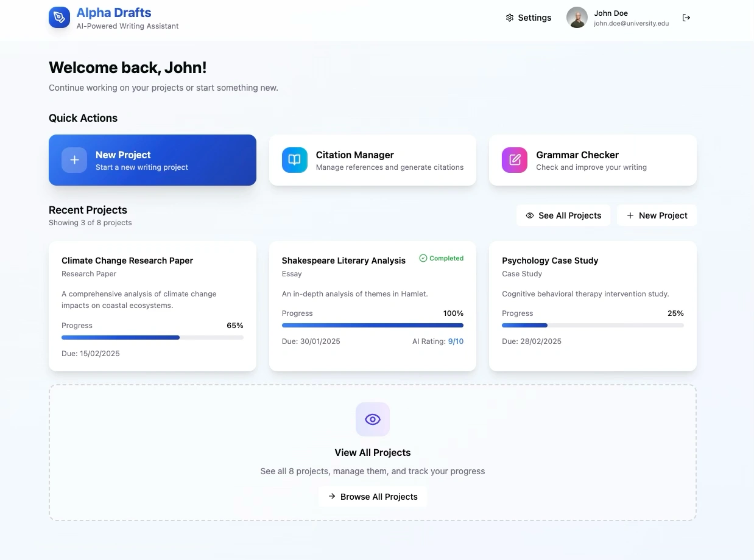754x560 pixels.
Task: Click the John Doe name in the header
Action: coord(611,13)
